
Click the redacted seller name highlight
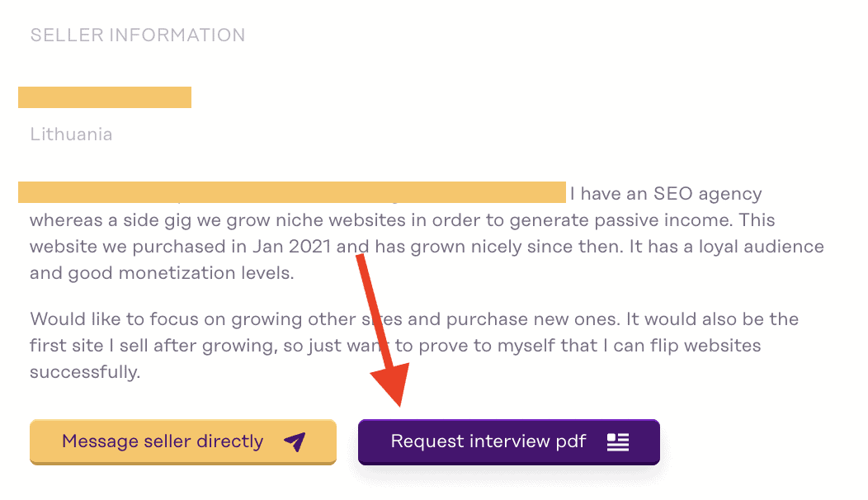[x=104, y=97]
